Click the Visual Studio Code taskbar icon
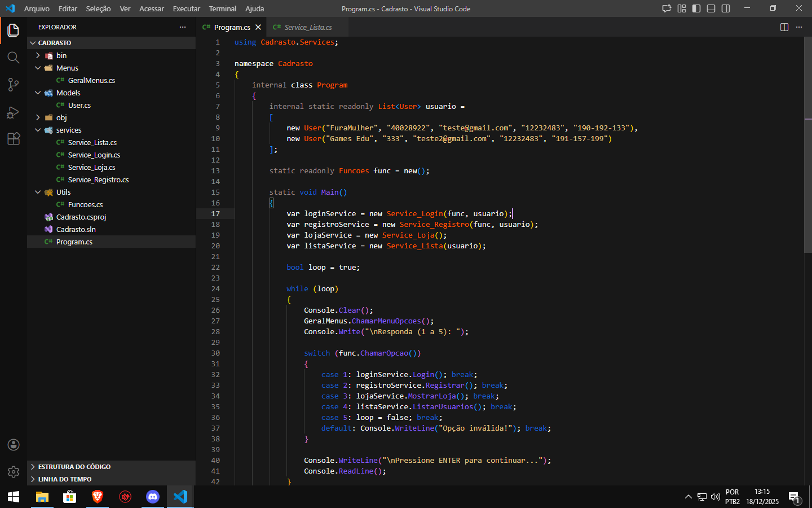The width and height of the screenshot is (812, 508). (180, 497)
